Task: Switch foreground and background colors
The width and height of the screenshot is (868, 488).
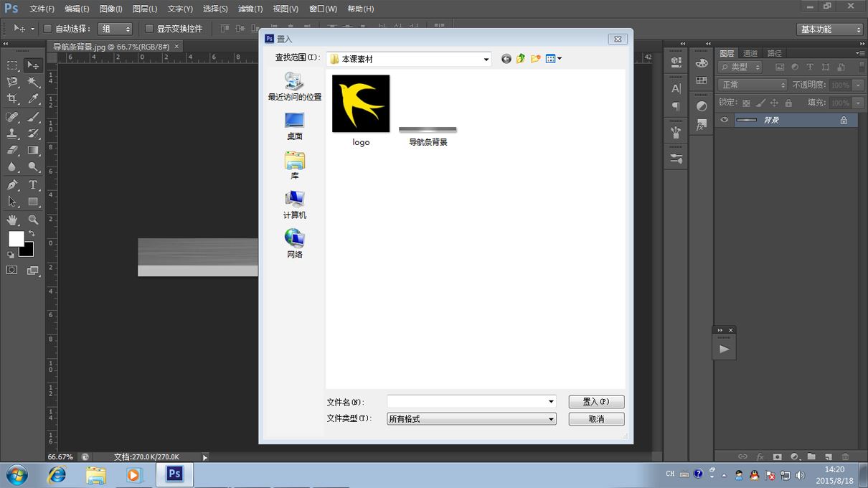Action: [x=32, y=233]
